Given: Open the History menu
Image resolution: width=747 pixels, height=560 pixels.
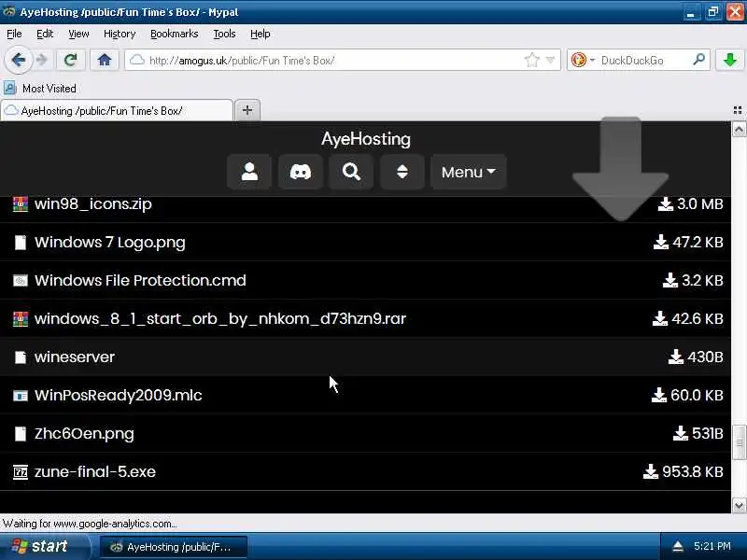Looking at the screenshot, I should [120, 34].
